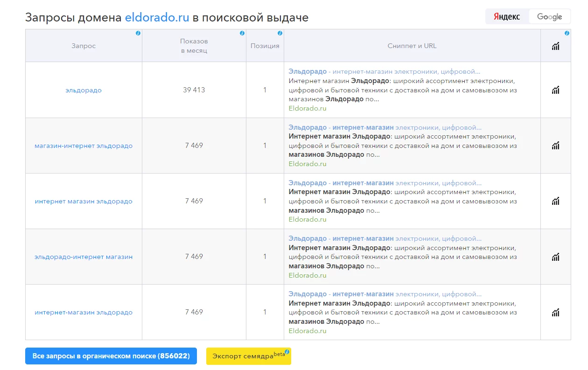This screenshot has height=370, width=588.
Task: Show info icon for Показов в месяц column
Action: (x=242, y=33)
